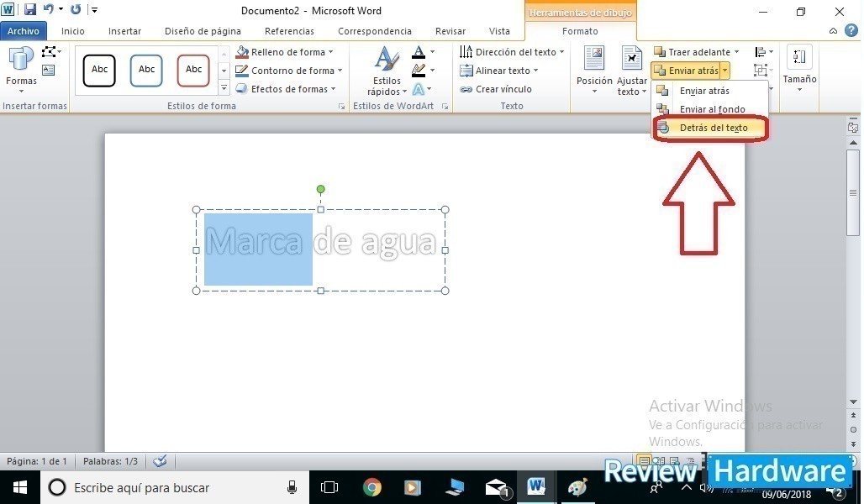
Task: Open the Estilos rápidos WordArt styles
Action: coord(387,71)
